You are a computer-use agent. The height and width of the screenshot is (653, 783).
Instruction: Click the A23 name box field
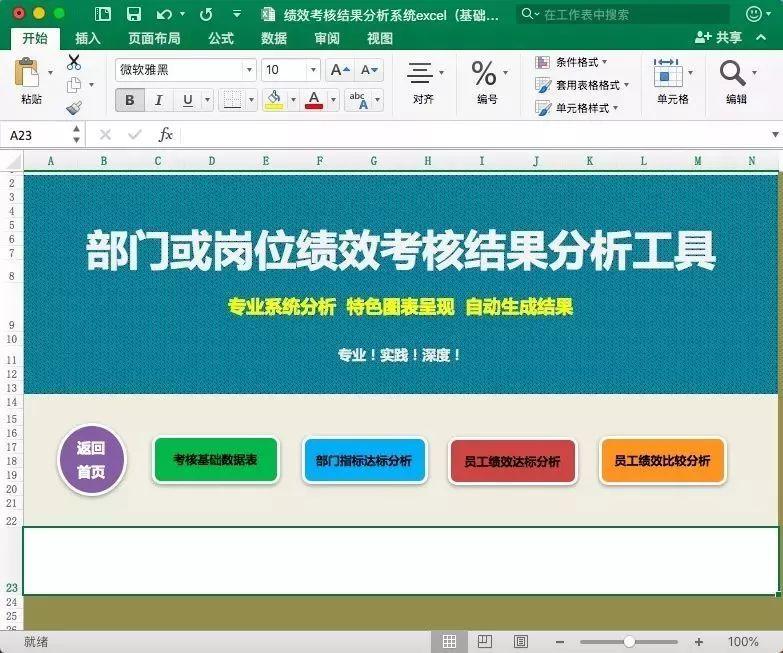click(x=42, y=135)
